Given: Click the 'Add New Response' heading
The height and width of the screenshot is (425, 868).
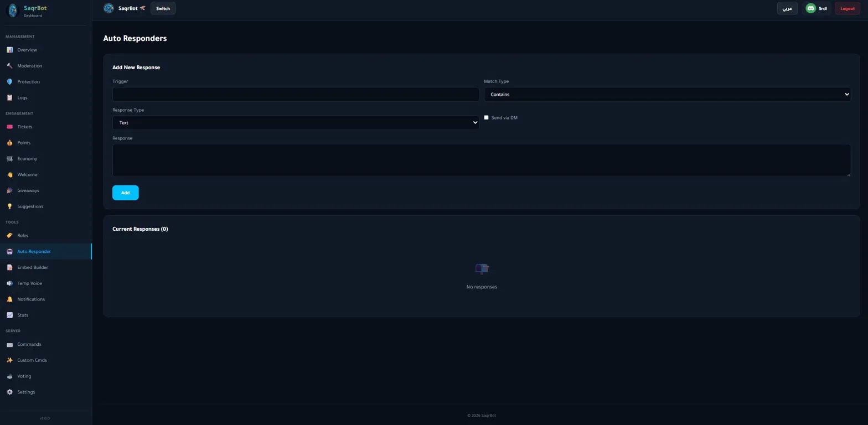Looking at the screenshot, I should [136, 68].
